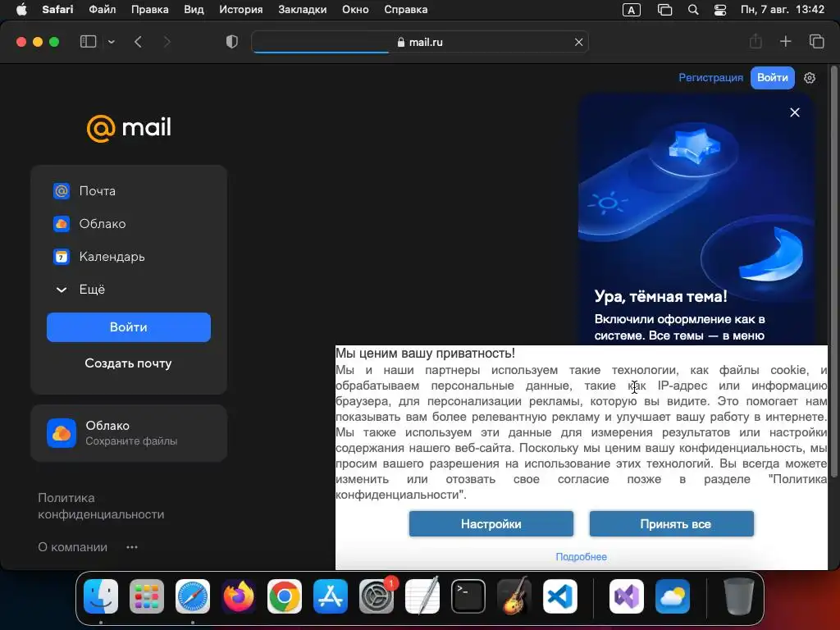The image size is (840, 630).
Task: Open Почта from sidebar
Action: point(84,190)
